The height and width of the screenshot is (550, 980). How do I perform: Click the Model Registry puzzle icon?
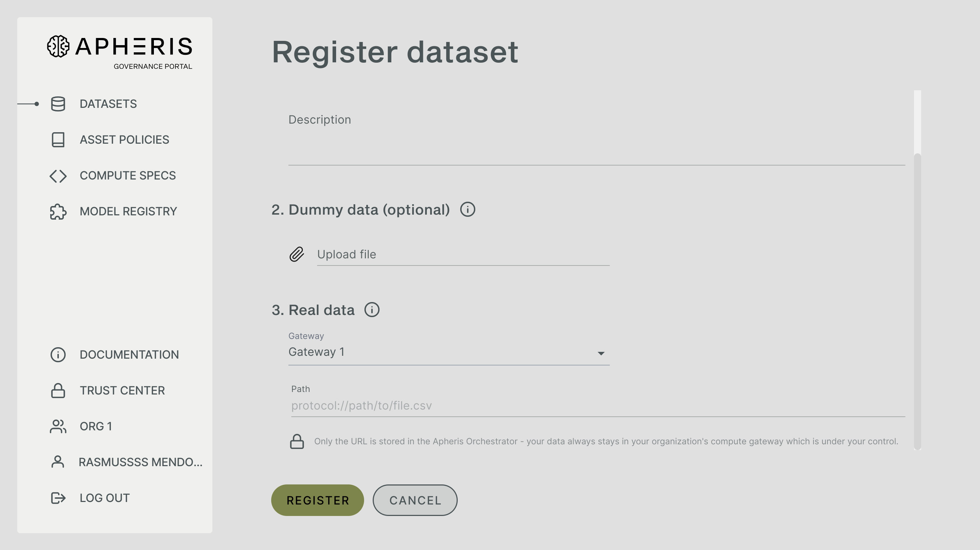[58, 211]
